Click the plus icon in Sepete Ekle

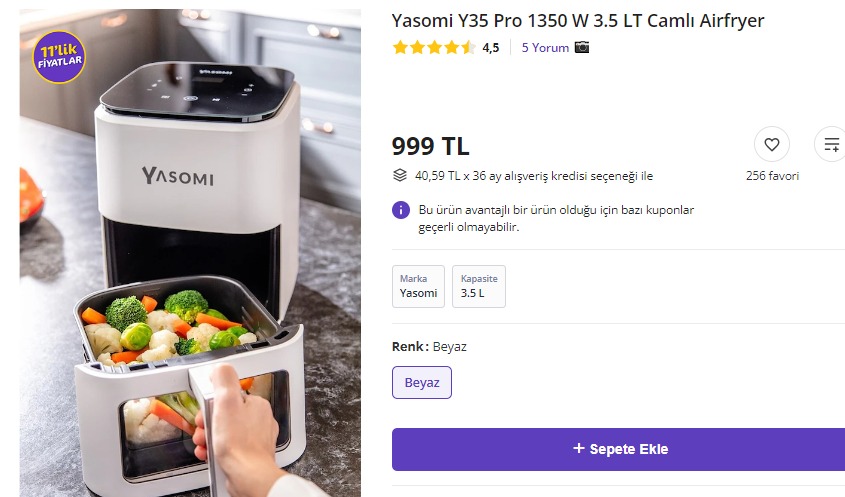(x=579, y=448)
